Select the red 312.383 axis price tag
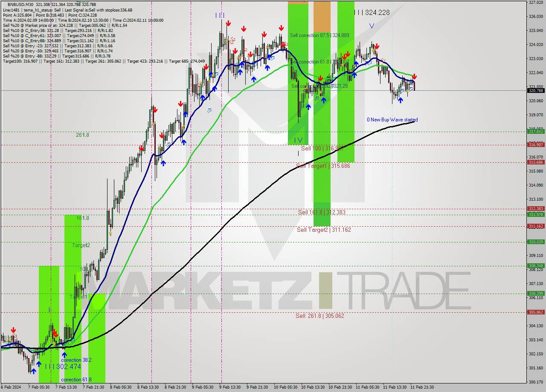This screenshot has width=546, height=392. (536, 209)
